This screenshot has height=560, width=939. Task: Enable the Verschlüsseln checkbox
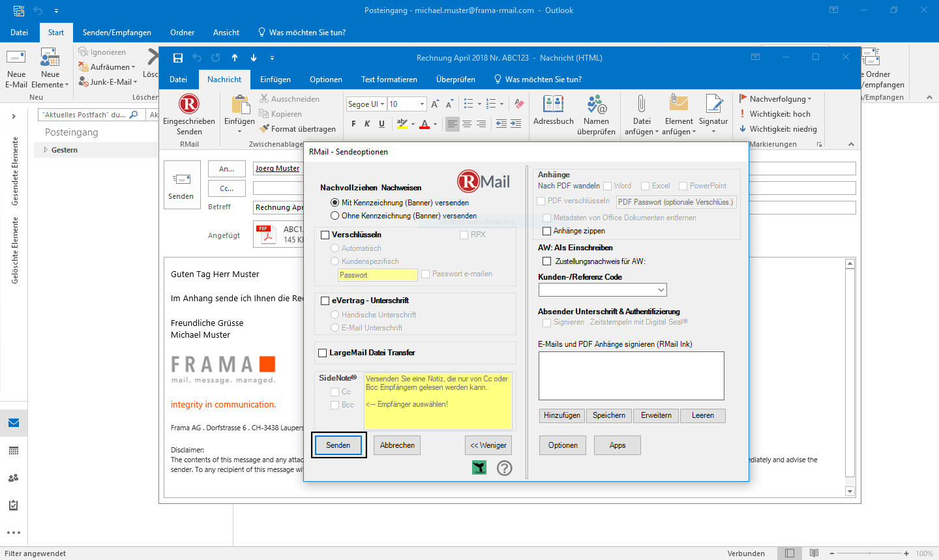[x=325, y=235]
